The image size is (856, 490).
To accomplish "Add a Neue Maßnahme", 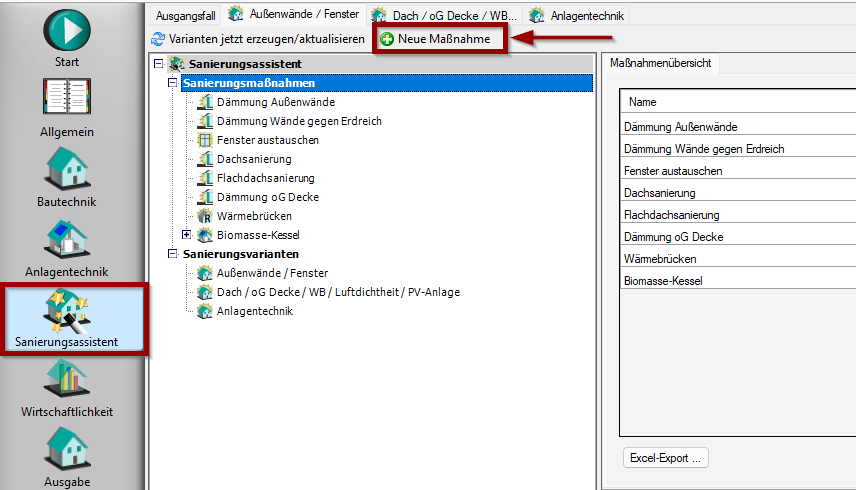I will click(x=436, y=39).
